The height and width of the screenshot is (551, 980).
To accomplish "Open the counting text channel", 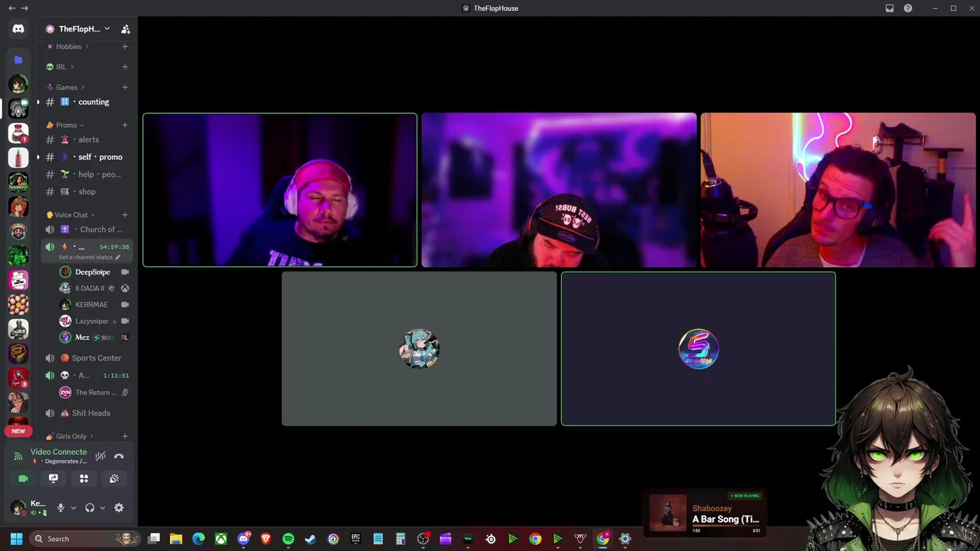I will (87, 102).
